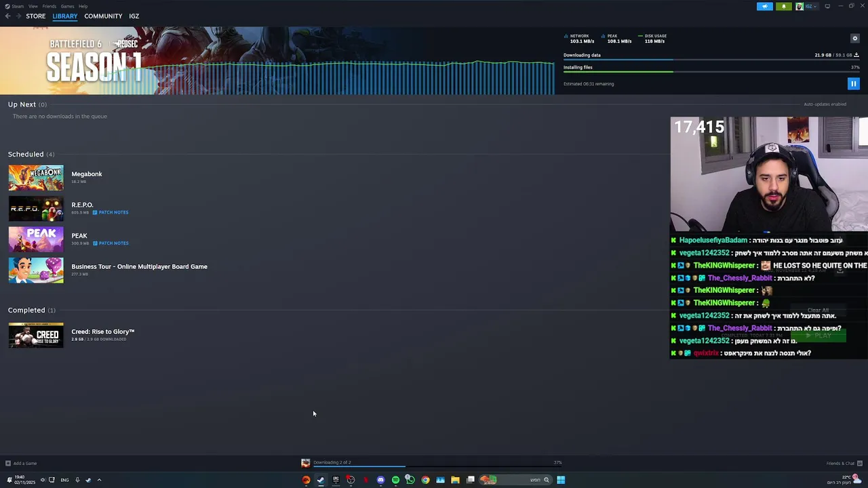The image size is (868, 488).
Task: Click Creed: Rise to Glory thumbnail
Action: tap(36, 335)
